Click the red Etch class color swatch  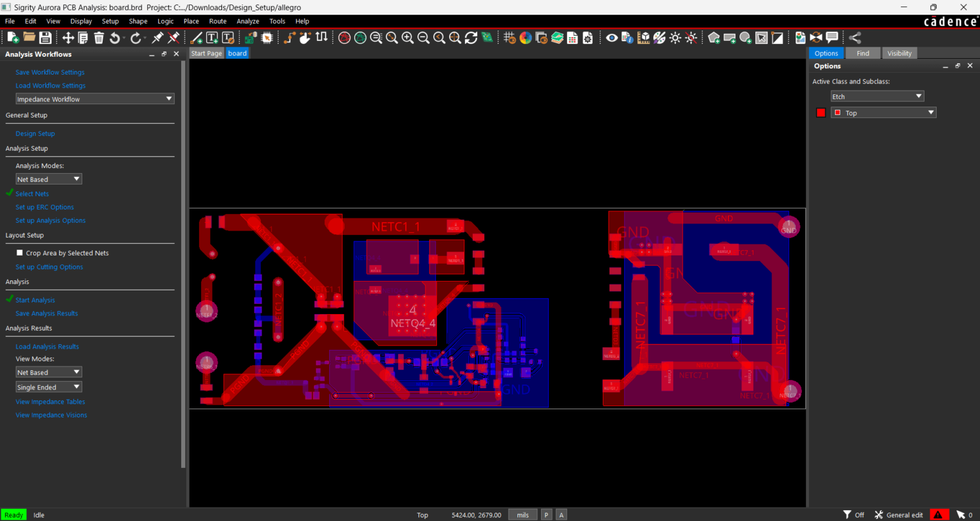tap(820, 112)
